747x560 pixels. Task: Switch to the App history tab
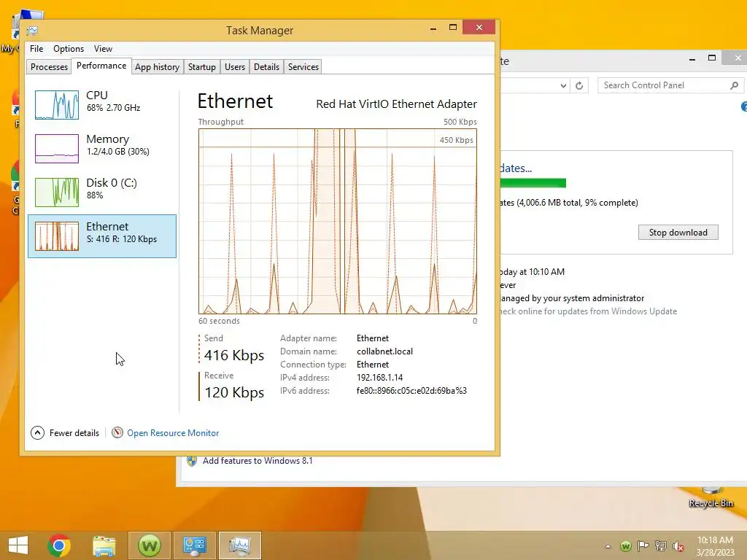coord(158,66)
